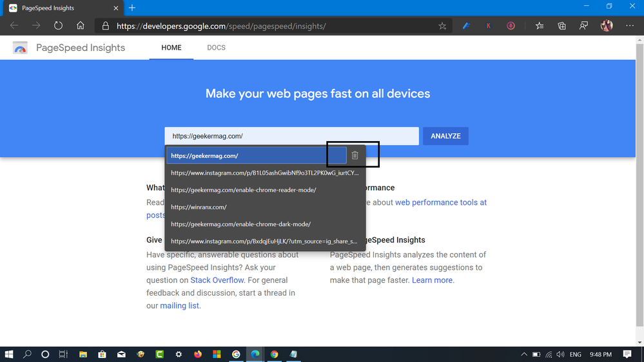Open the blue feather extension icon
The image size is (644, 362).
(x=466, y=26)
